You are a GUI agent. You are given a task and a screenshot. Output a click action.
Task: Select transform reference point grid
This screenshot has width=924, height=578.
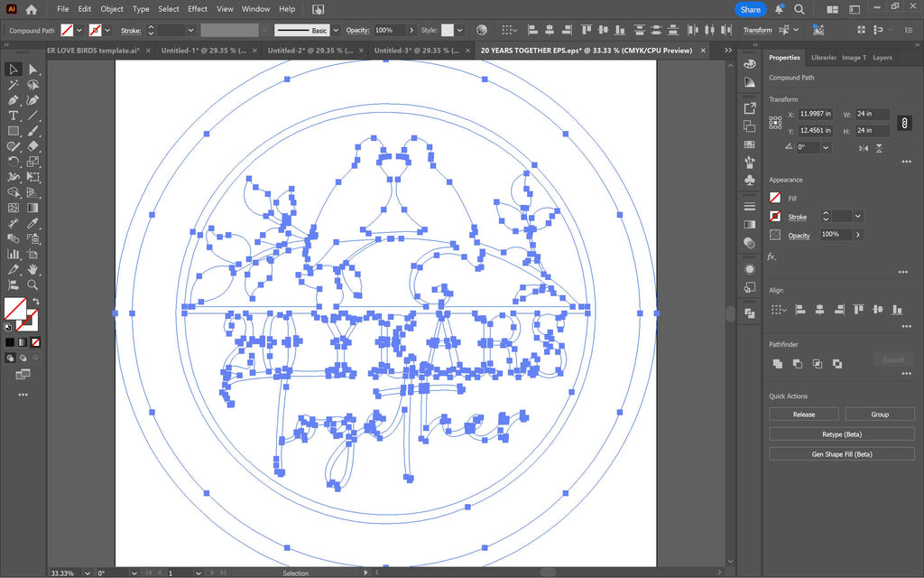click(x=775, y=122)
